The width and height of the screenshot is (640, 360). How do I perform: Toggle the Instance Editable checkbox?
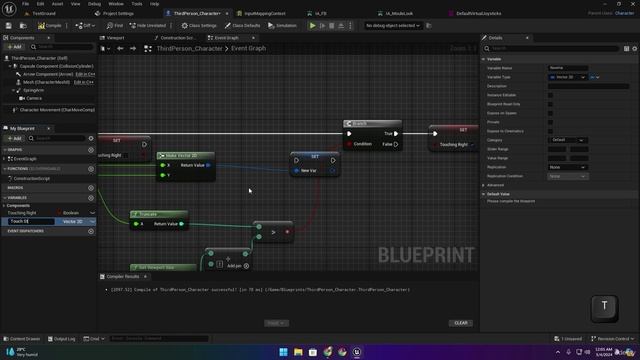[550, 95]
